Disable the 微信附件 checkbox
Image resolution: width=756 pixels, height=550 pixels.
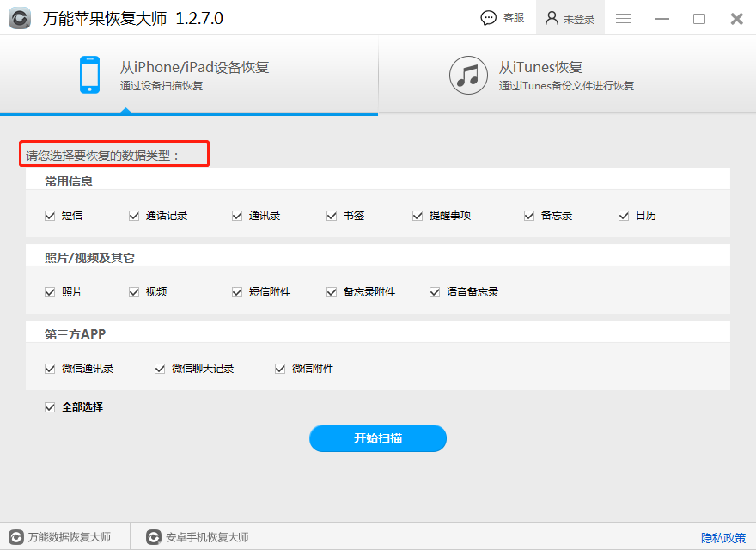pos(280,369)
